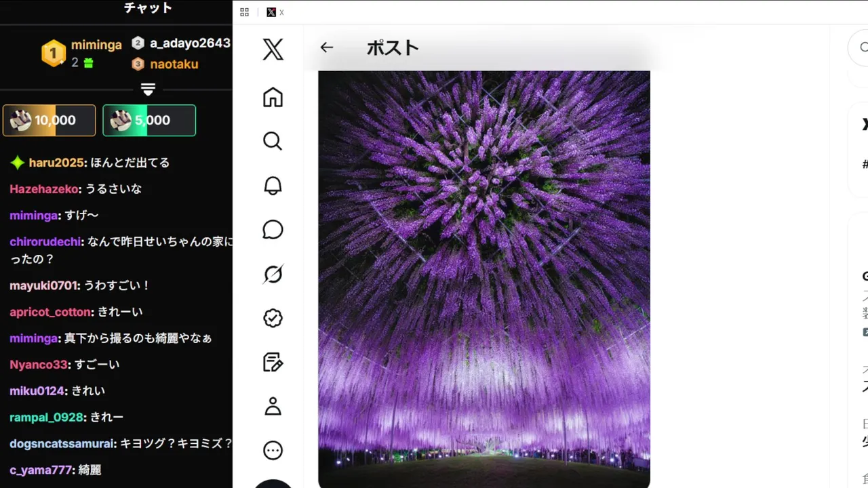Viewport: 868px width, 488px height.
Task: Click the green gift icon under miminga
Action: tap(88, 63)
